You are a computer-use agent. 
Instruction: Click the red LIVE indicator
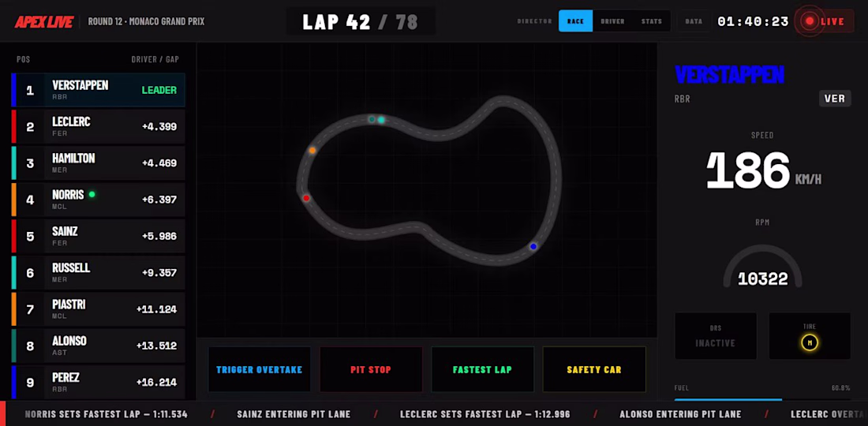[825, 21]
